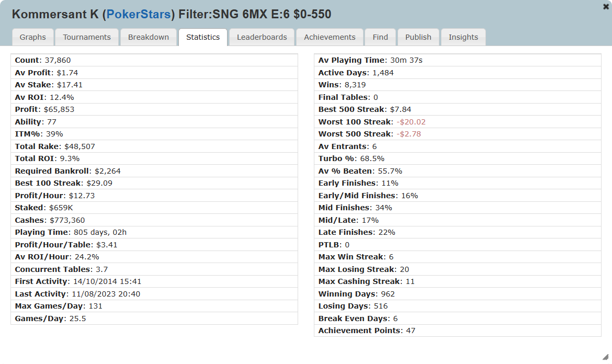Click the Count 37,860 row
The image size is (612, 364).
(154, 60)
